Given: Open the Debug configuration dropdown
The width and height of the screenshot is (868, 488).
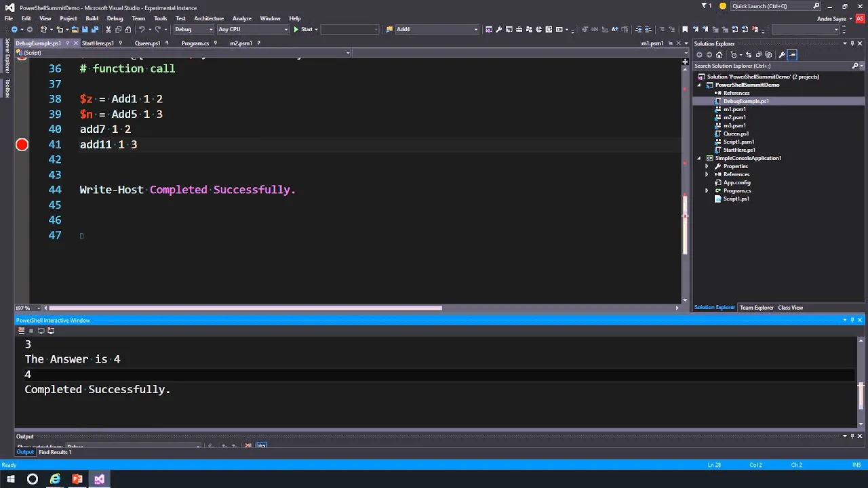Looking at the screenshot, I should pos(193,29).
